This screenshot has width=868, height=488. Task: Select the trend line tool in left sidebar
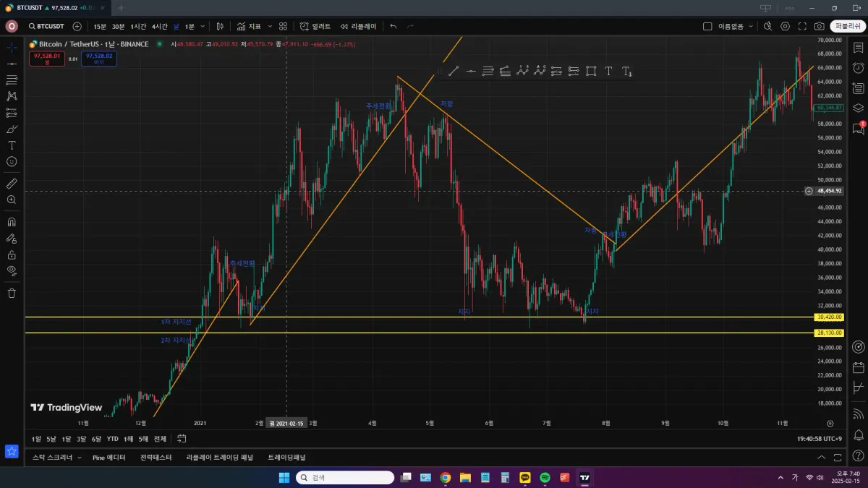(12, 64)
